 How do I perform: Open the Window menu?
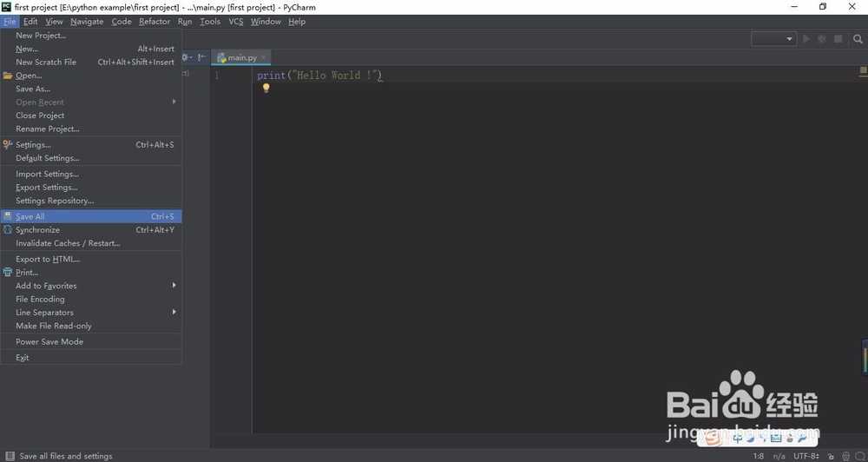tap(266, 22)
